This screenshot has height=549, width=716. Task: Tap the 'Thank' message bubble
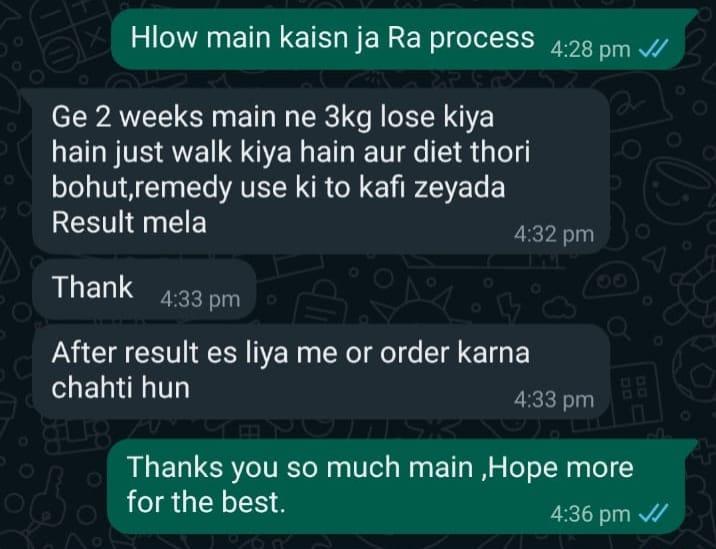tap(144, 290)
